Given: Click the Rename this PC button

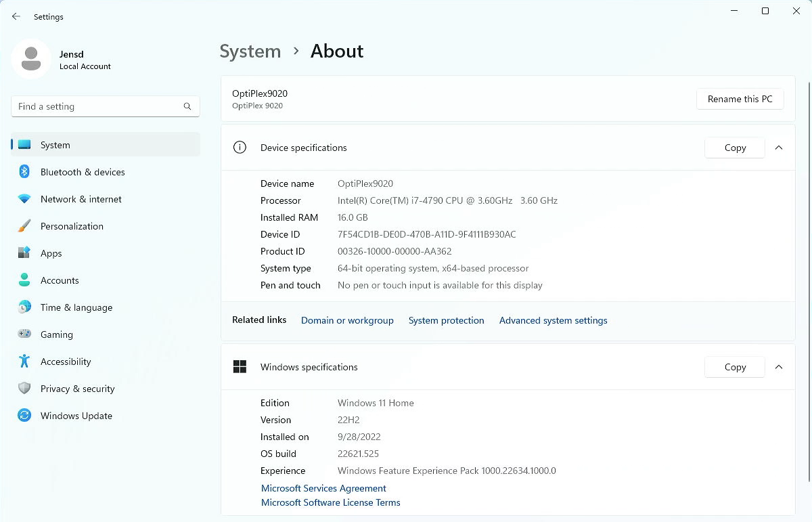Looking at the screenshot, I should tap(740, 99).
